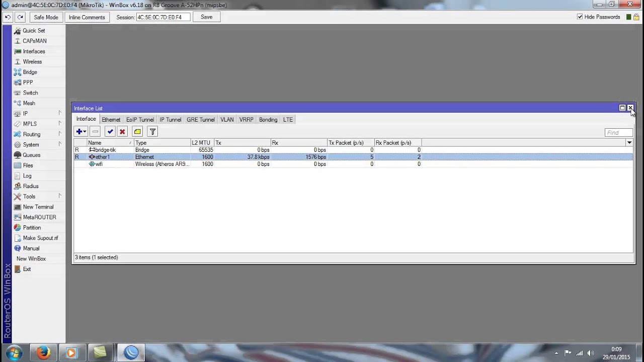This screenshot has height=362, width=644.
Task: Switch to the Ethernet tab
Action: (x=111, y=120)
